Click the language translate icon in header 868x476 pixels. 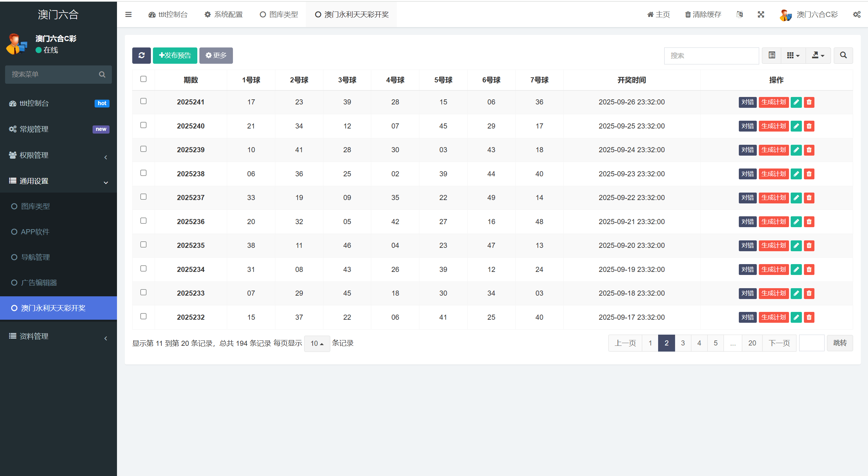pyautogui.click(x=739, y=15)
